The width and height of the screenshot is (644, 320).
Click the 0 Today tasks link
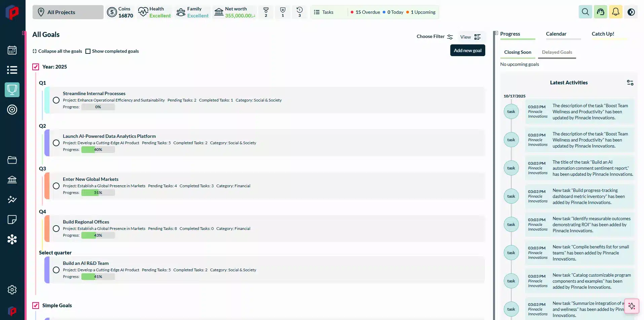[x=393, y=12]
